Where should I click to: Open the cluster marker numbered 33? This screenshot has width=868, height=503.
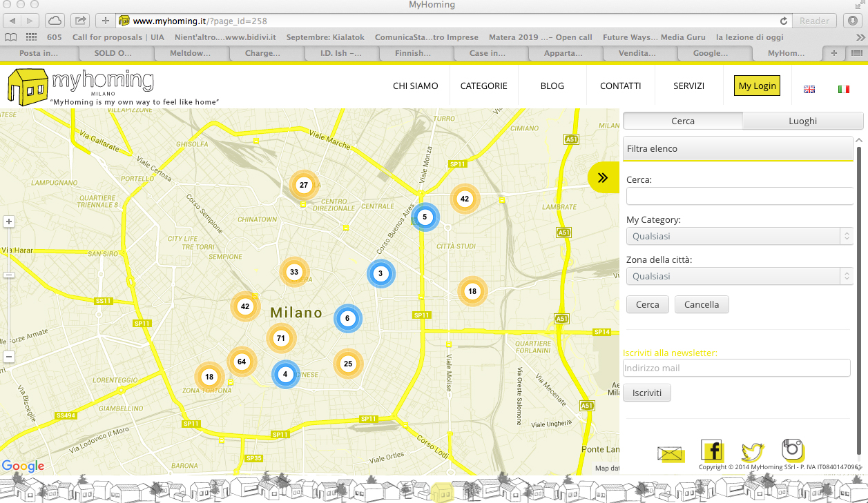click(x=294, y=272)
